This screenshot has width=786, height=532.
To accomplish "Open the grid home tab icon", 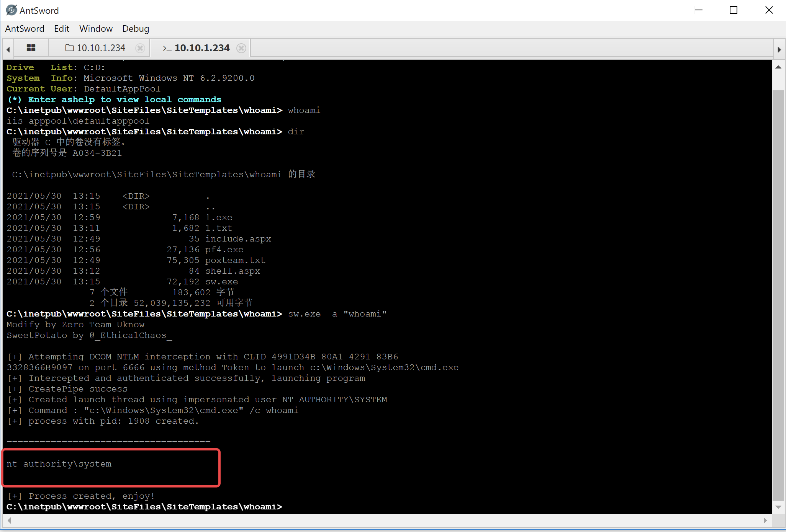I will [x=31, y=48].
